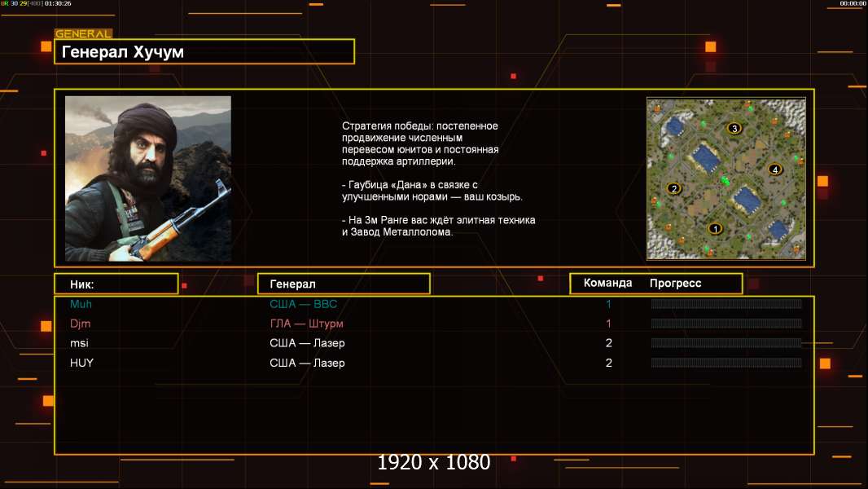This screenshot has width=868, height=489.
Task: Click 'США — ВВС' general entry
Action: click(x=304, y=304)
